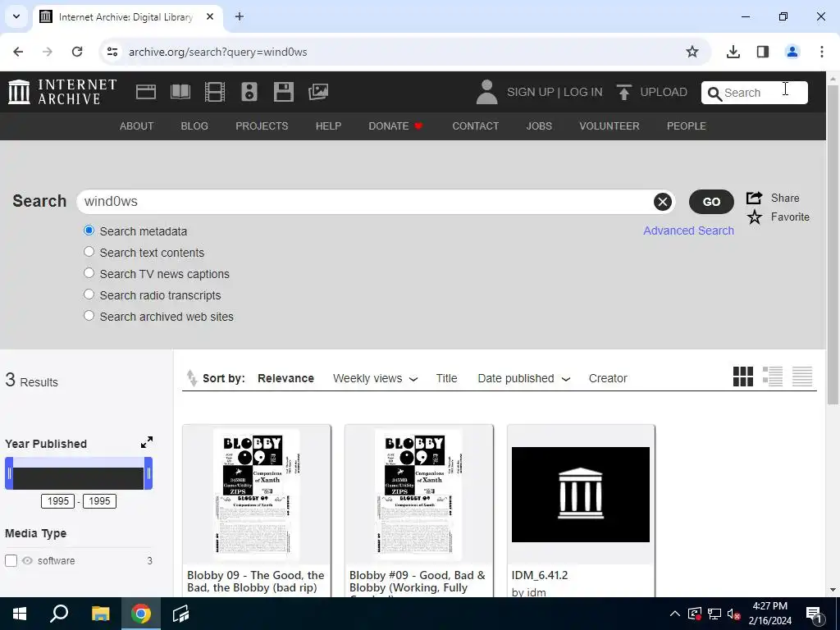Toggle the eye icon next to software

[x=27, y=561]
